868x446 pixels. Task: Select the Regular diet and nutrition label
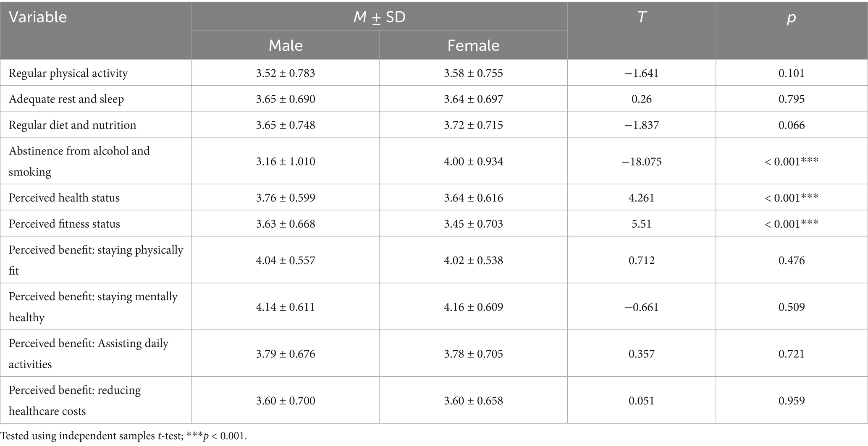(72, 125)
